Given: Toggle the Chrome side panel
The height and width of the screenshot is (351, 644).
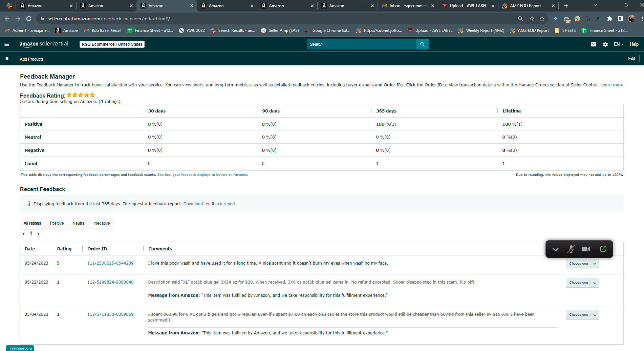Looking at the screenshot, I should (x=620, y=19).
